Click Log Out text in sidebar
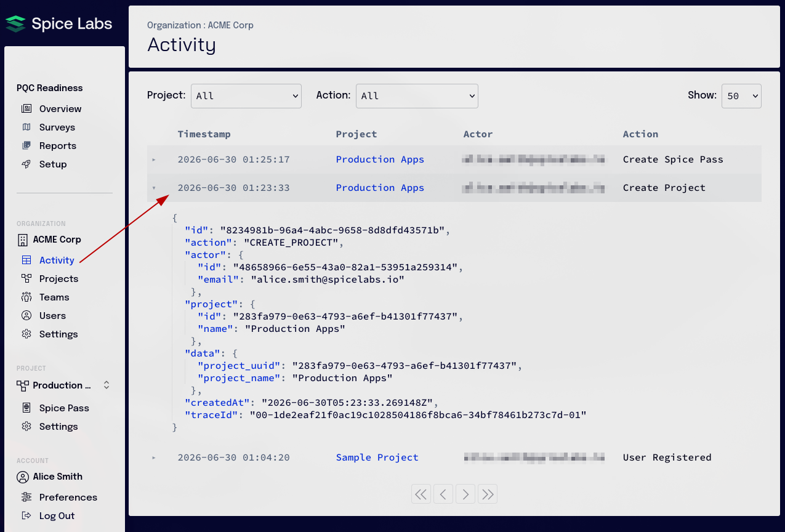Image resolution: width=785 pixels, height=532 pixels. [x=57, y=516]
